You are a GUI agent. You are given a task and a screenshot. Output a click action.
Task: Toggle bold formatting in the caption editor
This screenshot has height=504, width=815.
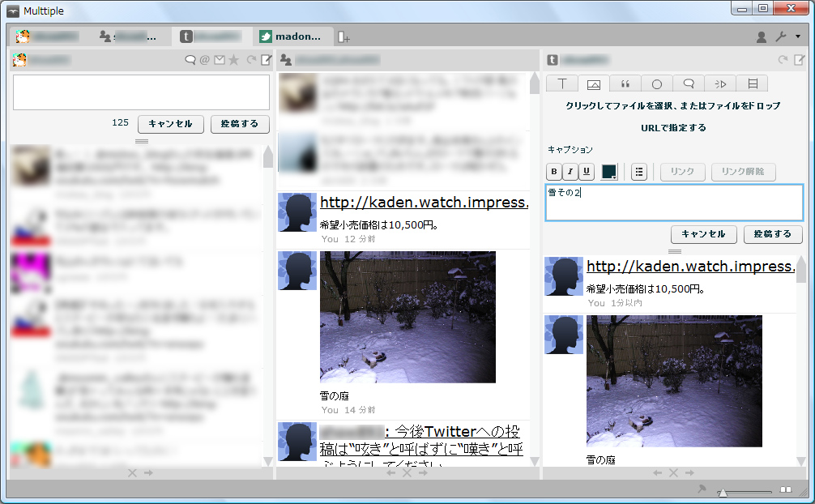[553, 172]
